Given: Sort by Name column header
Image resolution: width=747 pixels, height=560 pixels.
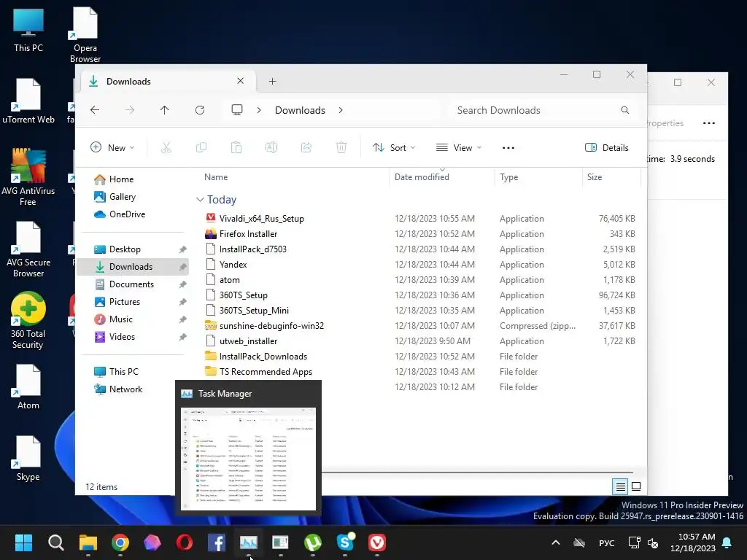Looking at the screenshot, I should [x=216, y=177].
